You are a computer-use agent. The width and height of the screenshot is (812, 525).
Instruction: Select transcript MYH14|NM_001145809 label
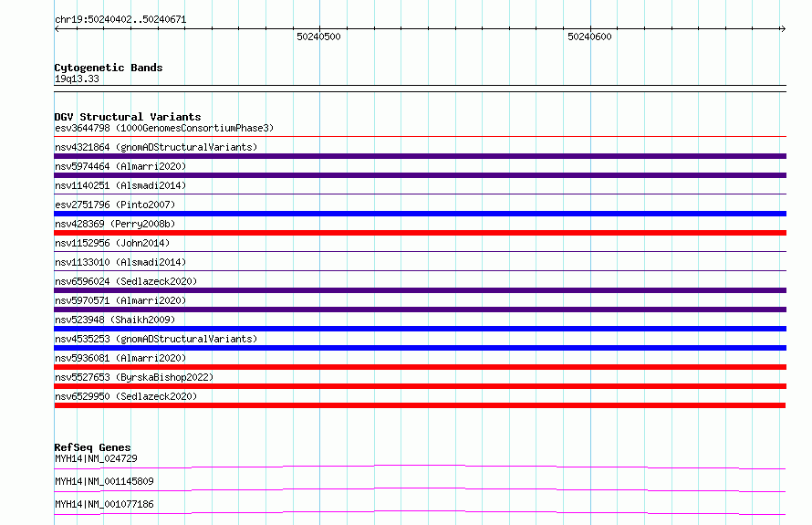coord(104,481)
